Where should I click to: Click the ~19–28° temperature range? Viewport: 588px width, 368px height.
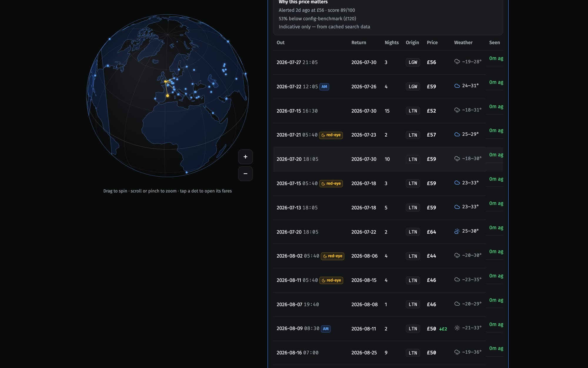(472, 62)
